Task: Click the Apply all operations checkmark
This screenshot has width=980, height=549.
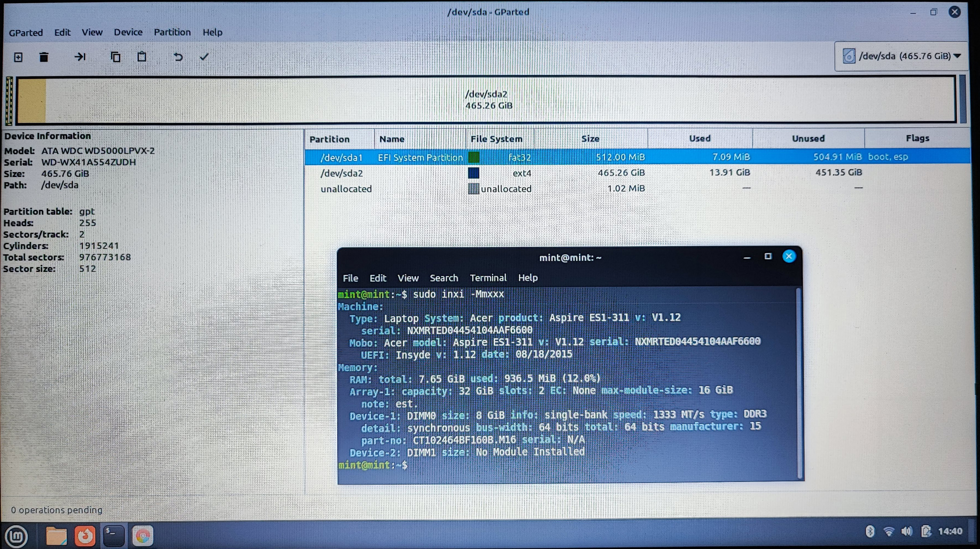Action: (204, 57)
